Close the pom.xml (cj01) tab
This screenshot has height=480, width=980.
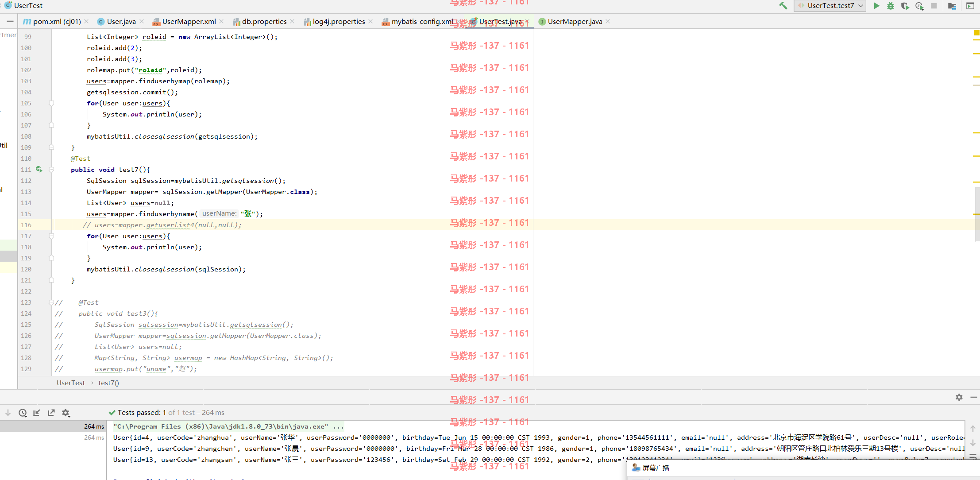86,21
